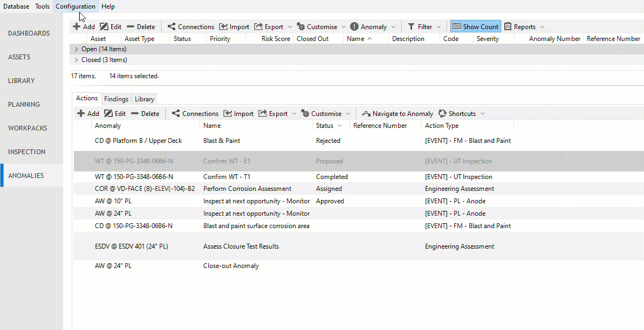Select Blast and paint surface corrosion area row

click(359, 226)
